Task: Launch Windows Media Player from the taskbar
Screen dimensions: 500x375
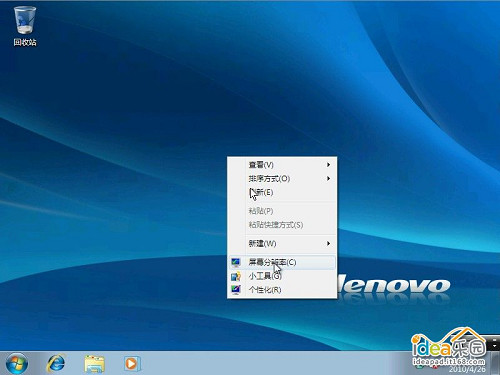Action: coord(132,363)
